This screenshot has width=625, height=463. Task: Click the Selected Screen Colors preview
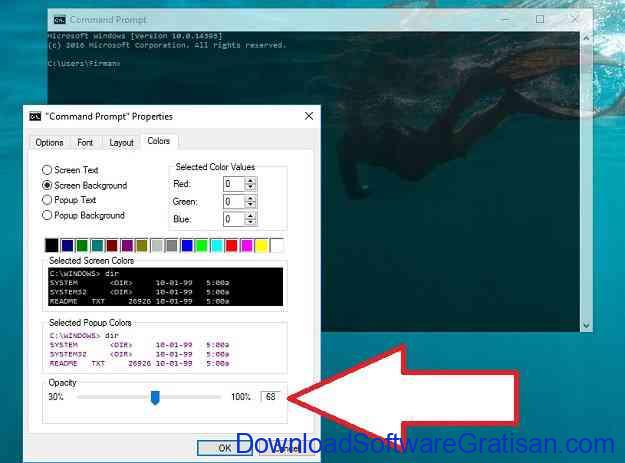pyautogui.click(x=165, y=287)
